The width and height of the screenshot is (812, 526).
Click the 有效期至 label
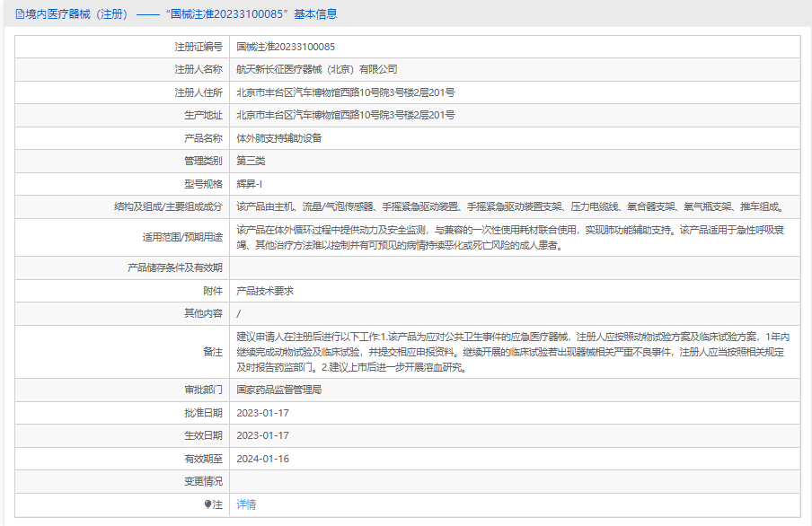tap(203, 459)
